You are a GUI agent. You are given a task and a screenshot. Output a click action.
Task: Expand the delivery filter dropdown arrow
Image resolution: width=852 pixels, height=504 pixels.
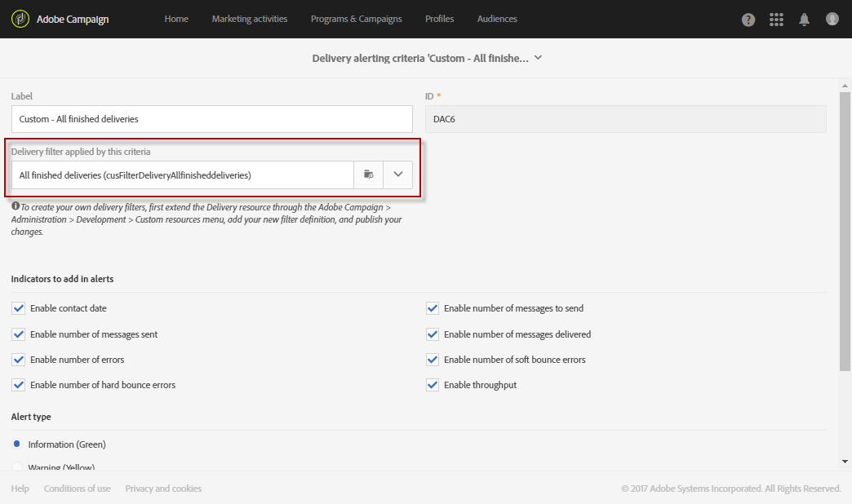click(x=397, y=175)
